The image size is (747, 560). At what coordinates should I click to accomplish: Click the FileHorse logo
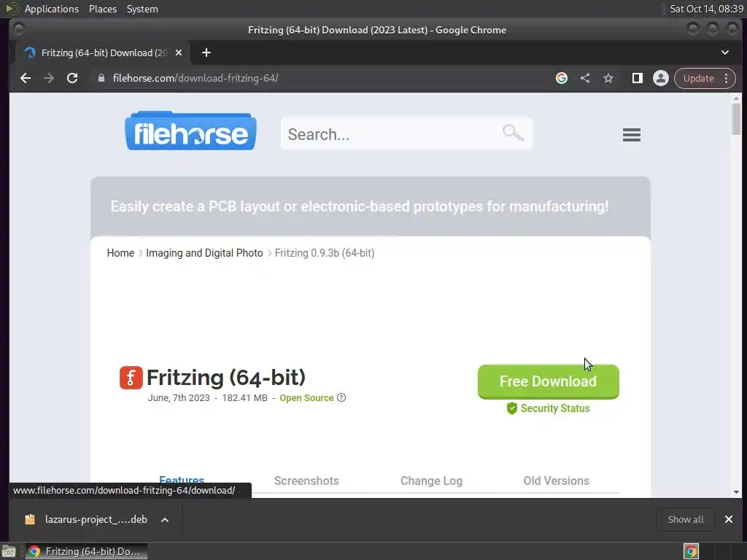[190, 131]
